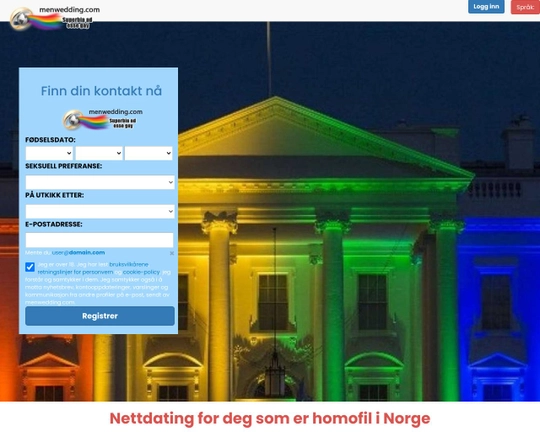Open the Språk language menu
The height and width of the screenshot is (432, 540).
pyautogui.click(x=525, y=7)
